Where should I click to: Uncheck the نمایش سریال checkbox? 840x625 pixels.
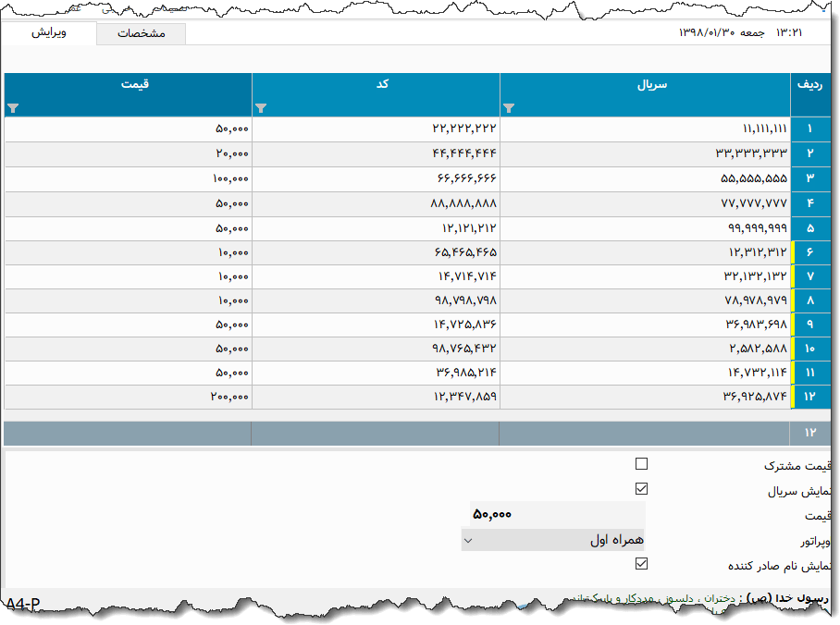click(642, 489)
